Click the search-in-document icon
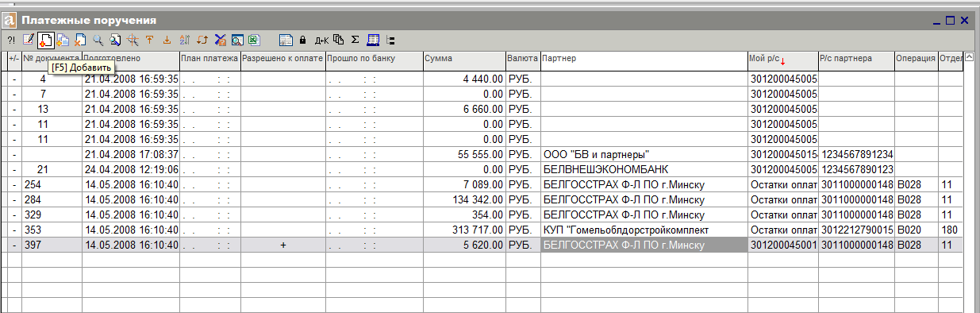980x313 pixels. [x=115, y=40]
